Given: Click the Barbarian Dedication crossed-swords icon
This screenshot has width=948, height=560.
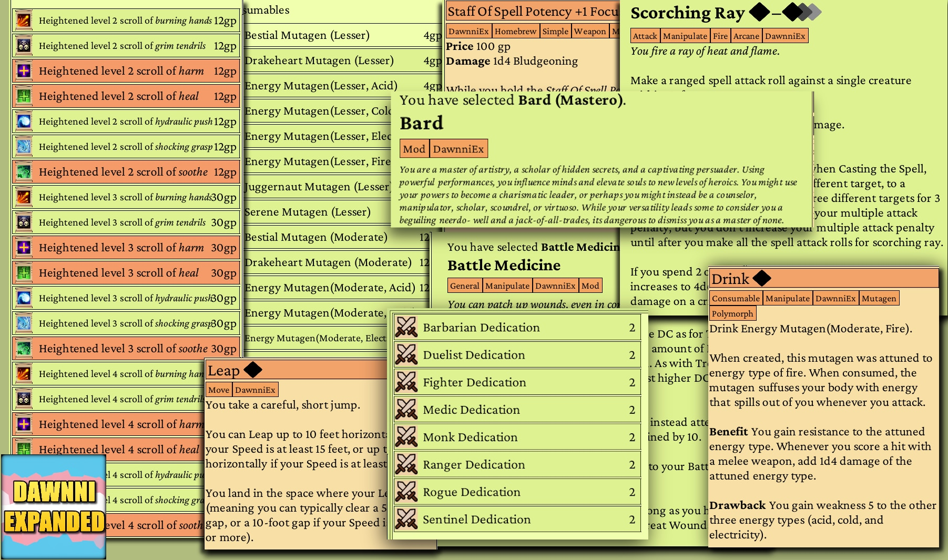Looking at the screenshot, I should pos(406,327).
